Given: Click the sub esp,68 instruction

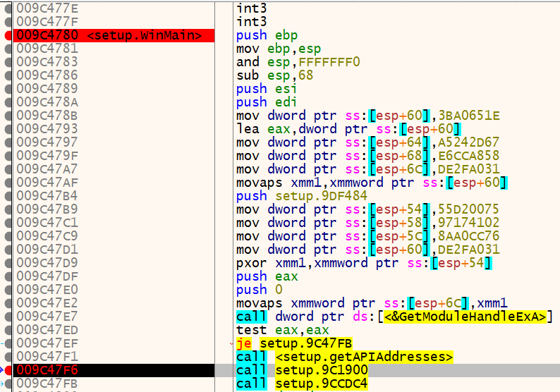Looking at the screenshot, I should [274, 75].
